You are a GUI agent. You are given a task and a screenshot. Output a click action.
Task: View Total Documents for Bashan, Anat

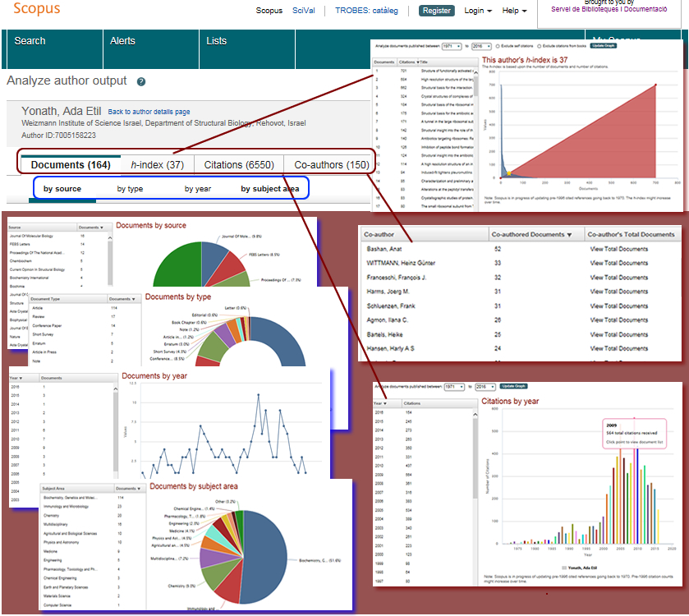click(618, 249)
